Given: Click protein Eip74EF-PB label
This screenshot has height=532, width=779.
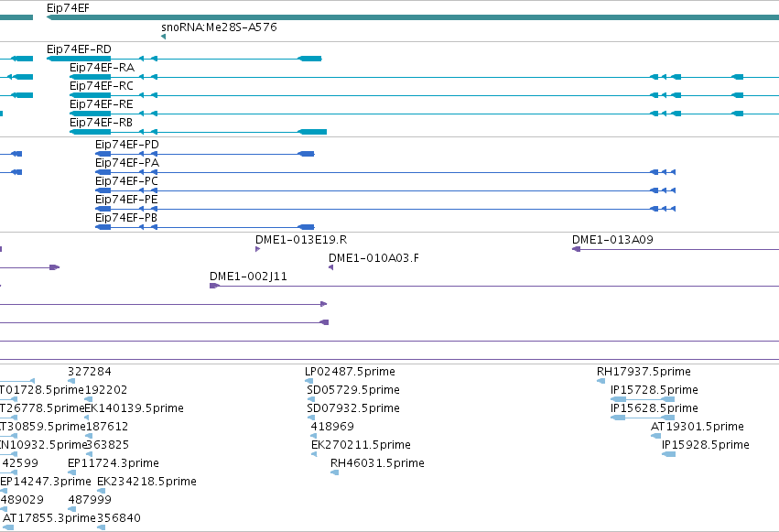Looking at the screenshot, I should 126,218.
